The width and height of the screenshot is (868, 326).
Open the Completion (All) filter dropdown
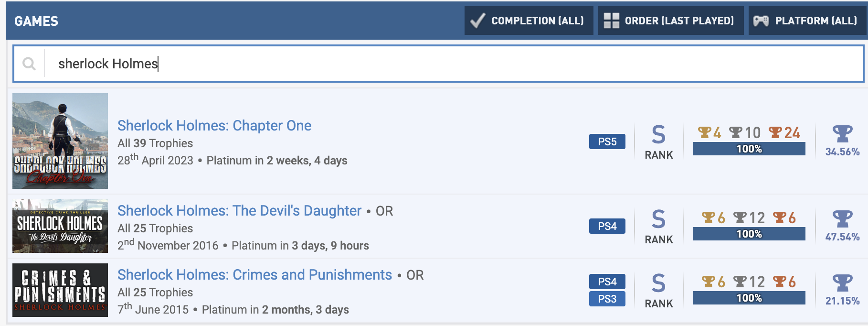click(x=529, y=21)
